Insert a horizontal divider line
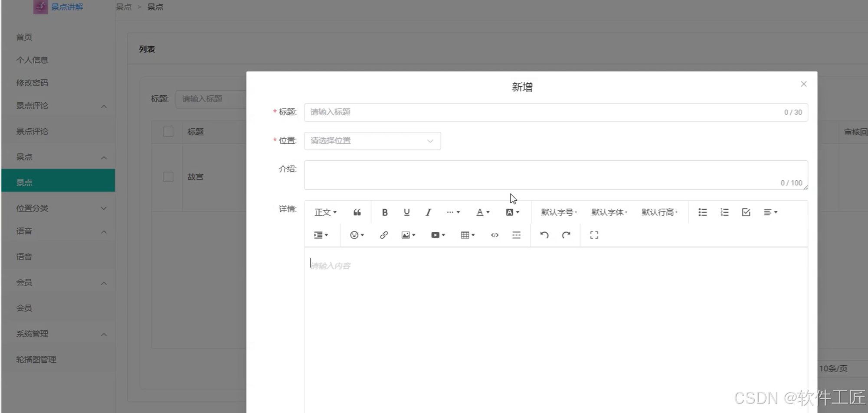Screen dimensions: 868x413 click(x=516, y=235)
